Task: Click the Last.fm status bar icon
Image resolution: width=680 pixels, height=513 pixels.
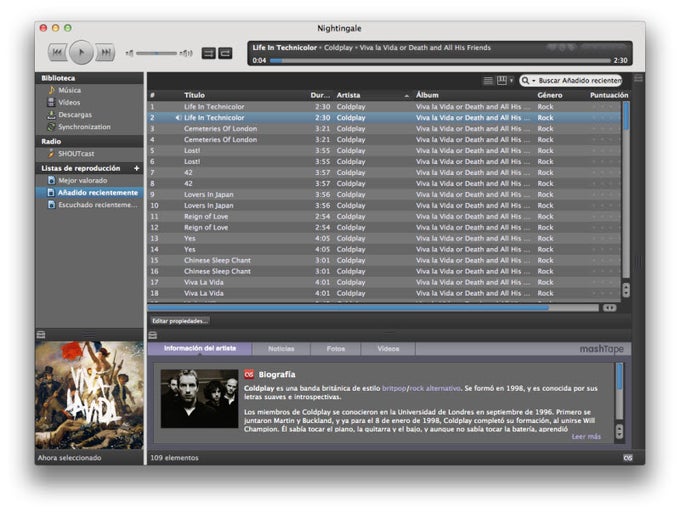Action: 628,458
